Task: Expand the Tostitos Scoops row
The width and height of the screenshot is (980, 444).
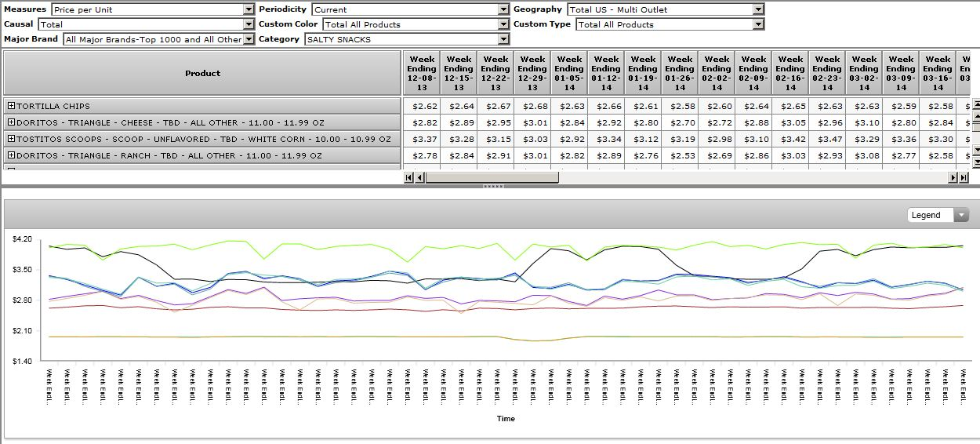Action: (12, 139)
